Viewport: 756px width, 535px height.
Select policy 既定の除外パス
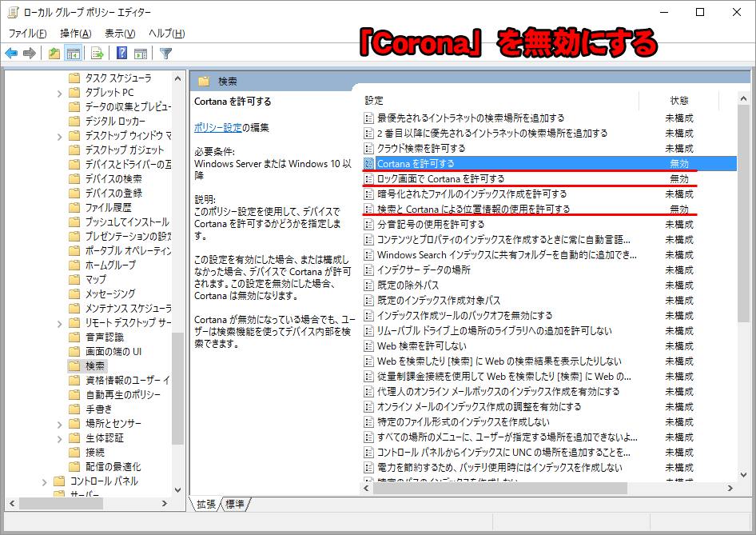click(x=408, y=285)
